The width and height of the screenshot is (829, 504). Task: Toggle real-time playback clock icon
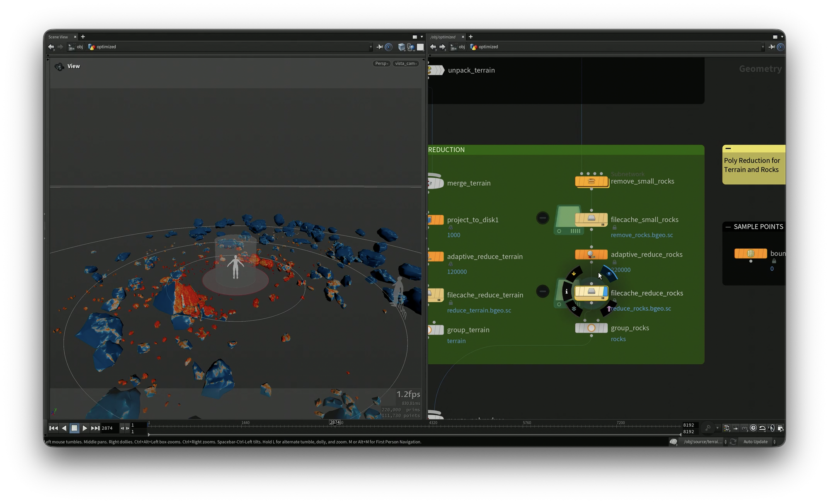[753, 428]
